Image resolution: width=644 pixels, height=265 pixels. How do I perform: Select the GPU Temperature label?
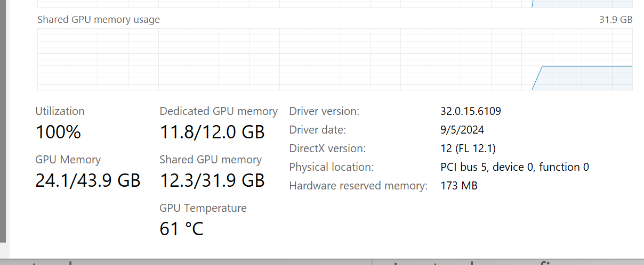click(x=203, y=208)
